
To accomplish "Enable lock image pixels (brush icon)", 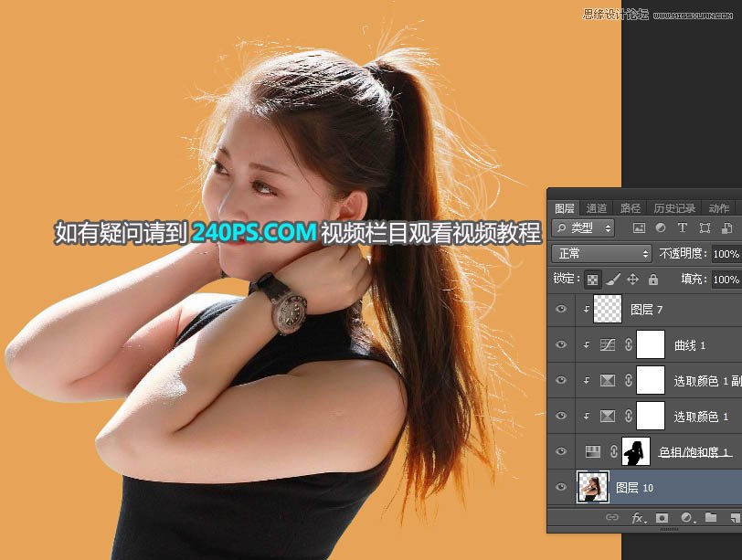I will tap(613, 280).
